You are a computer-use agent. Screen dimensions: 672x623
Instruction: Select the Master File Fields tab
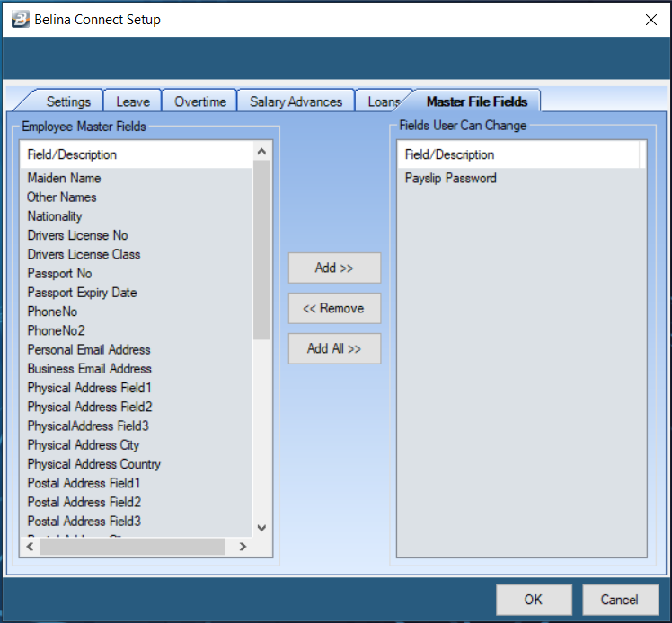click(x=477, y=101)
